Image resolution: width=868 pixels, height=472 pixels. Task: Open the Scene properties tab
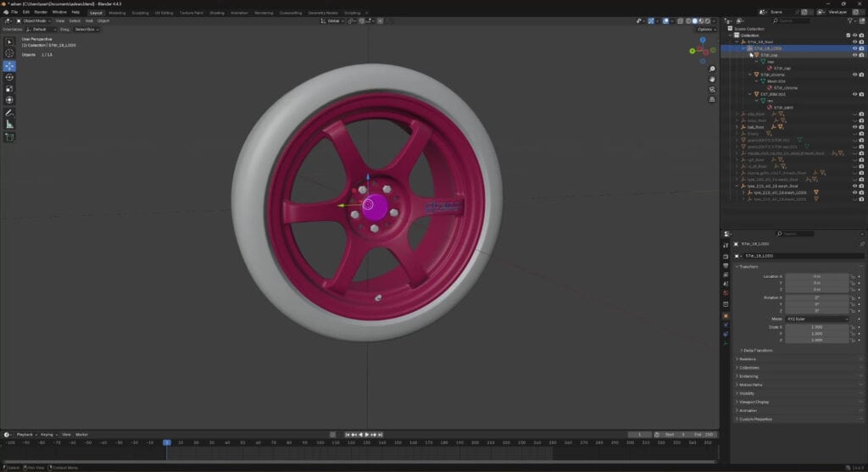click(x=726, y=284)
